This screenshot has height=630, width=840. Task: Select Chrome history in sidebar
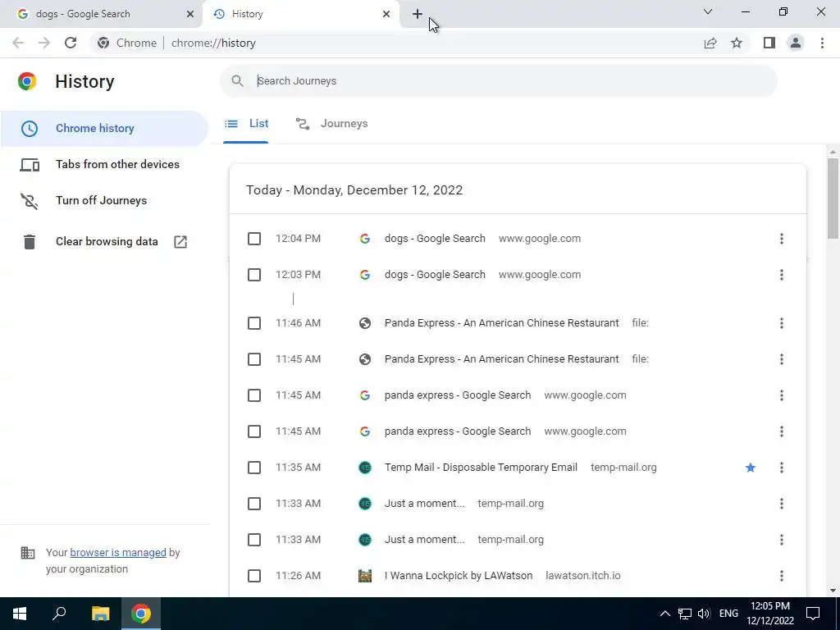[x=104, y=129]
